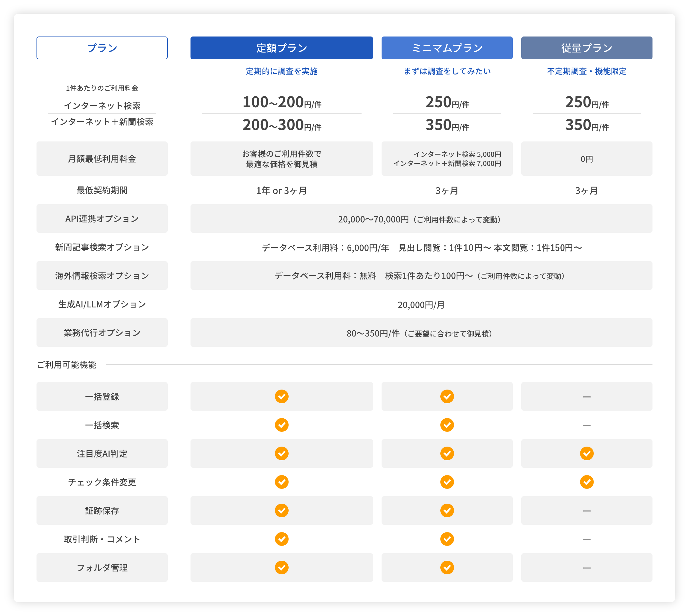Click the 月額最低利用料金 row label

click(x=102, y=158)
